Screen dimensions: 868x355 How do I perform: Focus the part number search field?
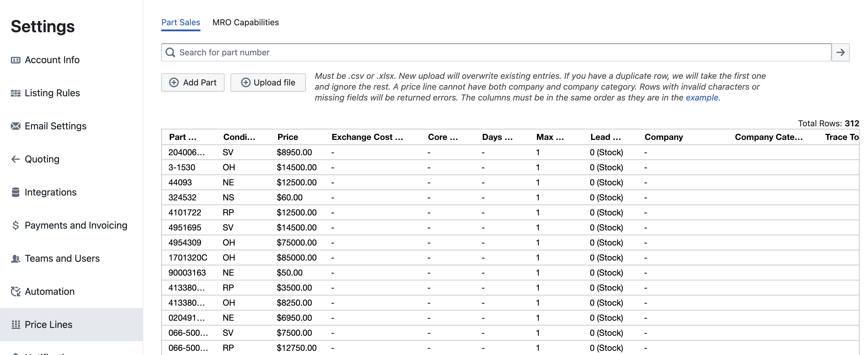coord(496,52)
